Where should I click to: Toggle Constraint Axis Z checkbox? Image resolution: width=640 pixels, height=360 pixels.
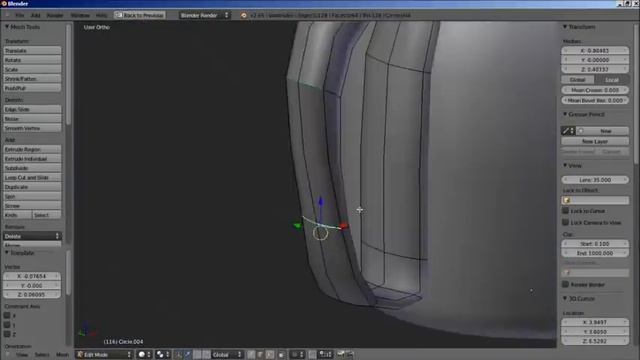[7, 334]
